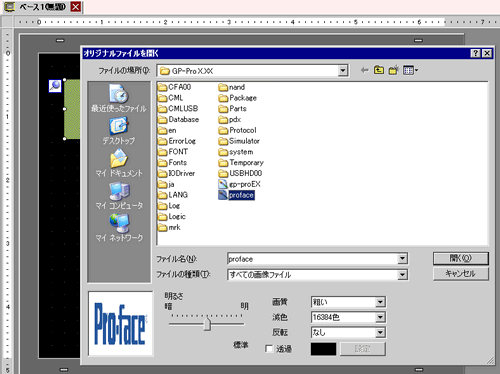
Task: Select the gp-proEX image file
Action: pos(239,184)
